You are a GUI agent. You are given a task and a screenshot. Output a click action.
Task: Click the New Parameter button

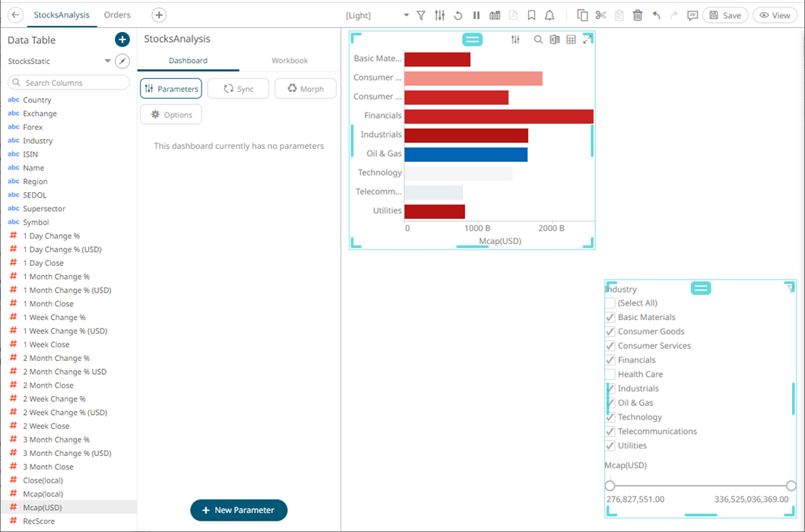[239, 510]
